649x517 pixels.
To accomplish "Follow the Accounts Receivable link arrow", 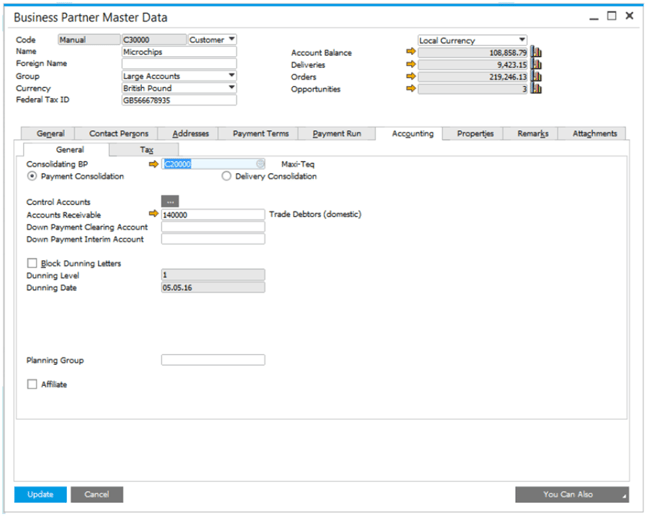I will pos(154,214).
